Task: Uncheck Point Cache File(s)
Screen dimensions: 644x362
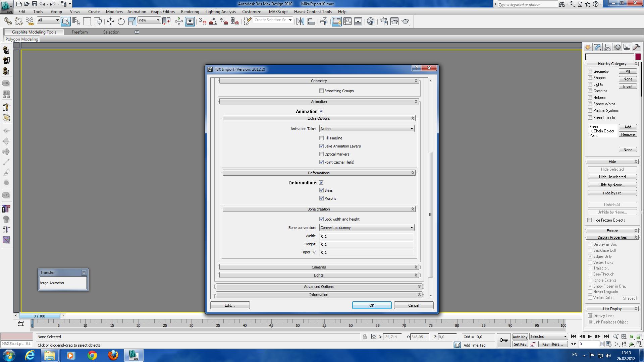Action: (x=321, y=162)
